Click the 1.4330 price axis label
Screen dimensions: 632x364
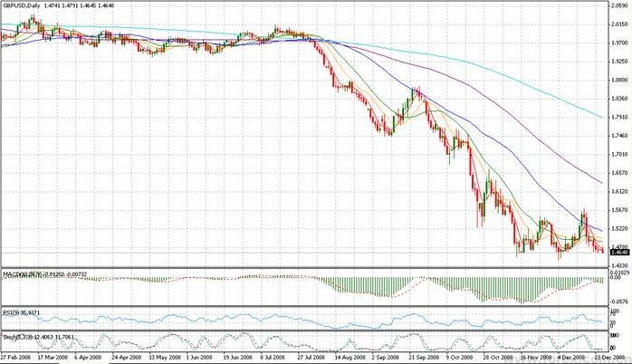(x=621, y=266)
